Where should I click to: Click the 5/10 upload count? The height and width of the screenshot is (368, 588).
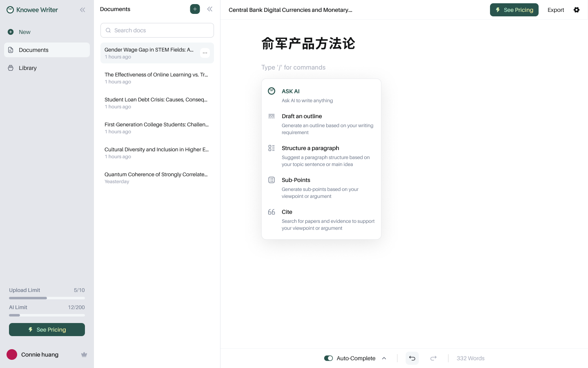[79, 290]
